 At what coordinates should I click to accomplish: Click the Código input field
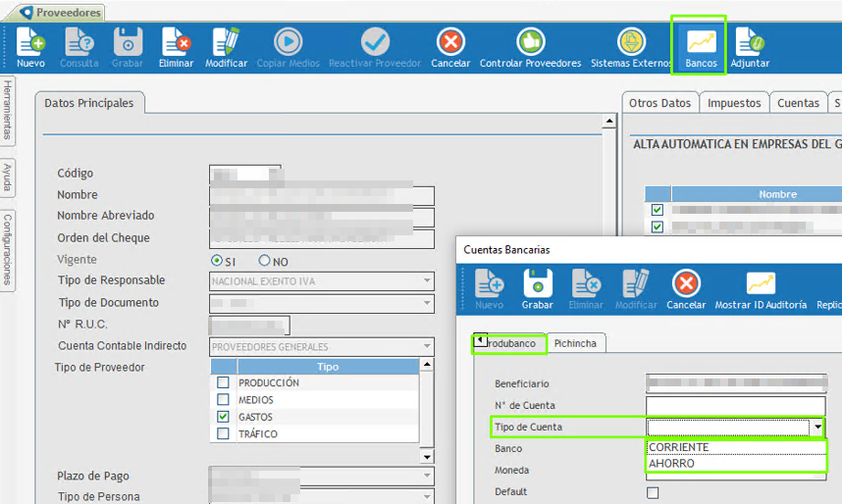click(x=245, y=175)
